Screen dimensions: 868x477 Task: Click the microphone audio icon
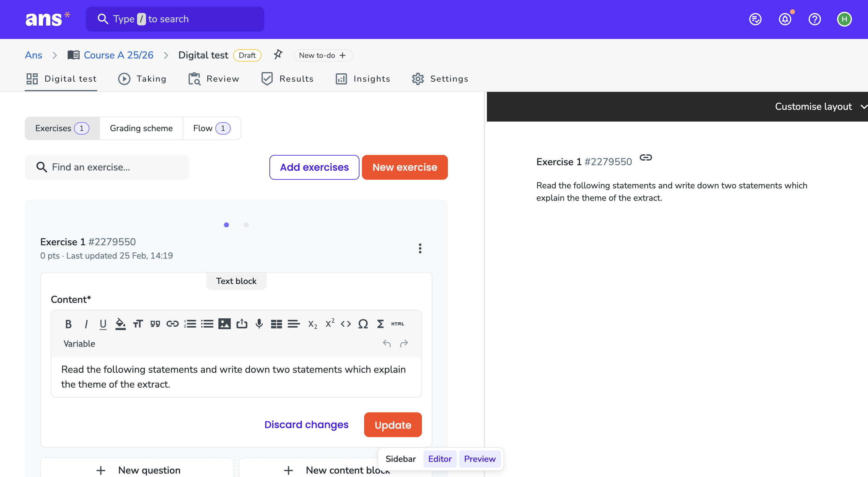pyautogui.click(x=259, y=324)
